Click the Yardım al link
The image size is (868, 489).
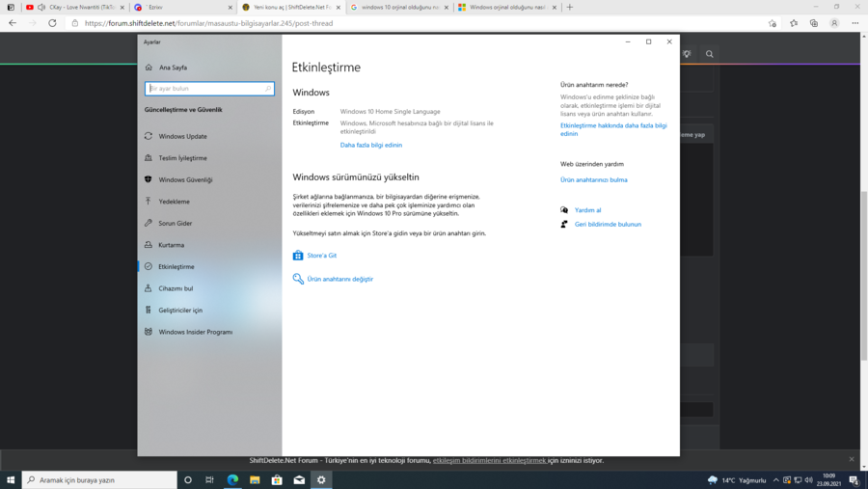(x=588, y=210)
